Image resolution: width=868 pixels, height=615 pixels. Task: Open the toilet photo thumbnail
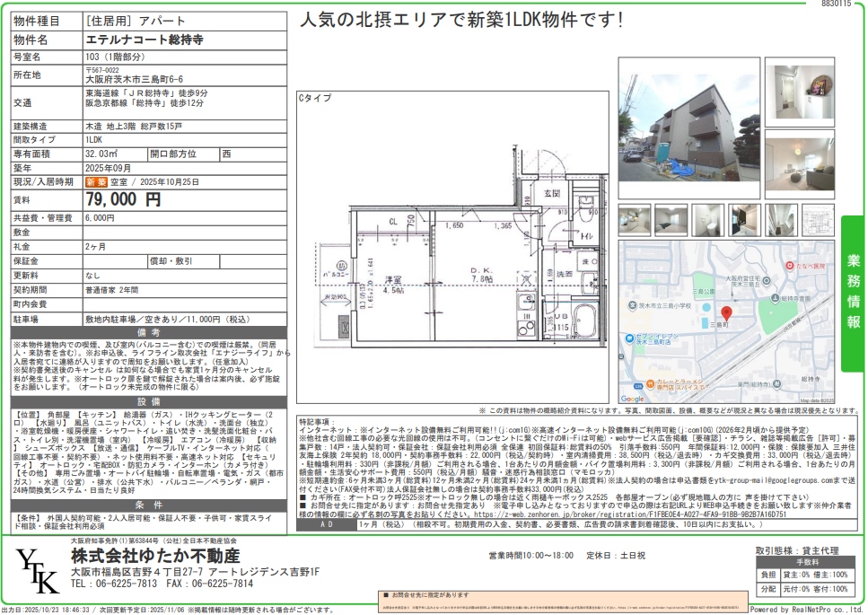(708, 220)
